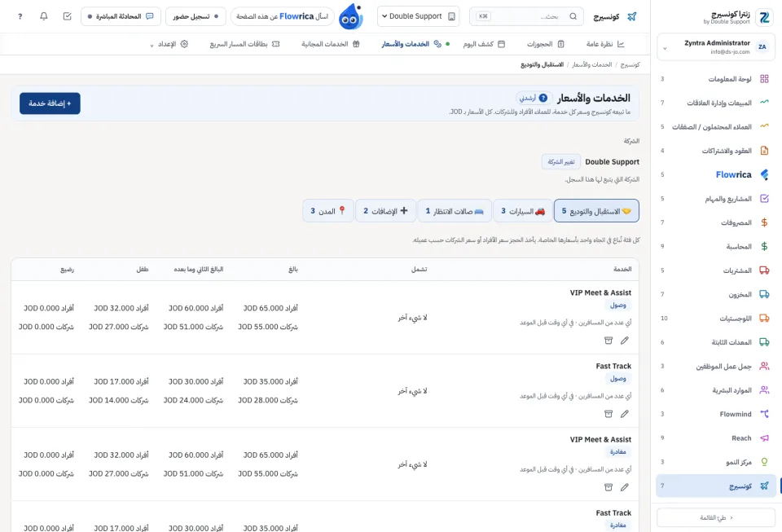Click the help question mark icon

pyautogui.click(x=20, y=16)
